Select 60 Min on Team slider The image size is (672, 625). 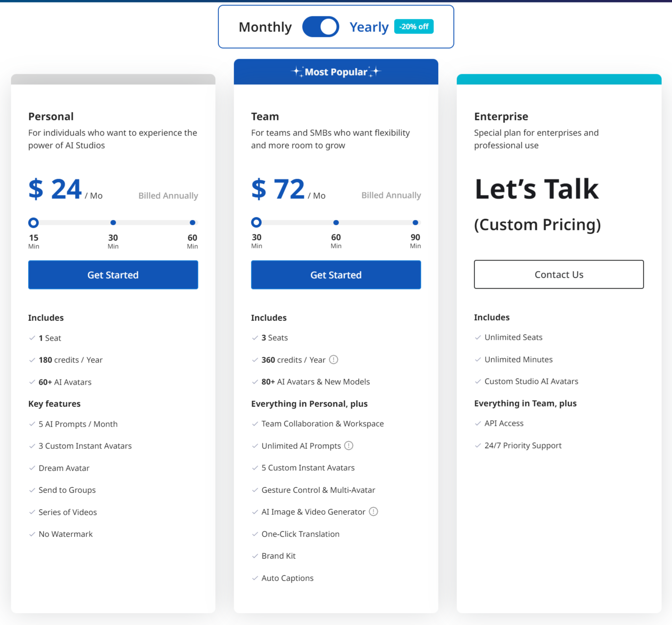pyautogui.click(x=336, y=222)
